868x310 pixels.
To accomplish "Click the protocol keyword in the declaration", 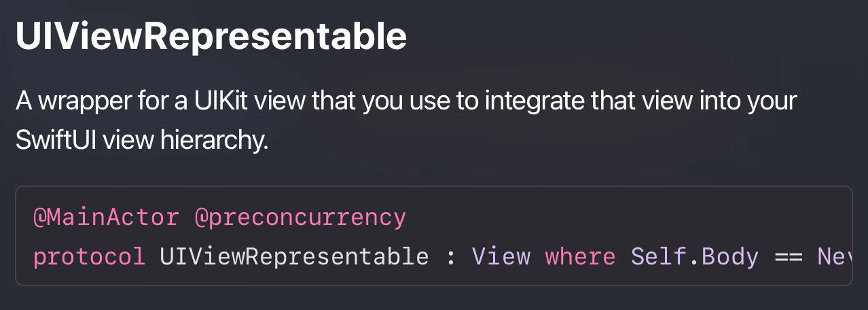I will [89, 257].
